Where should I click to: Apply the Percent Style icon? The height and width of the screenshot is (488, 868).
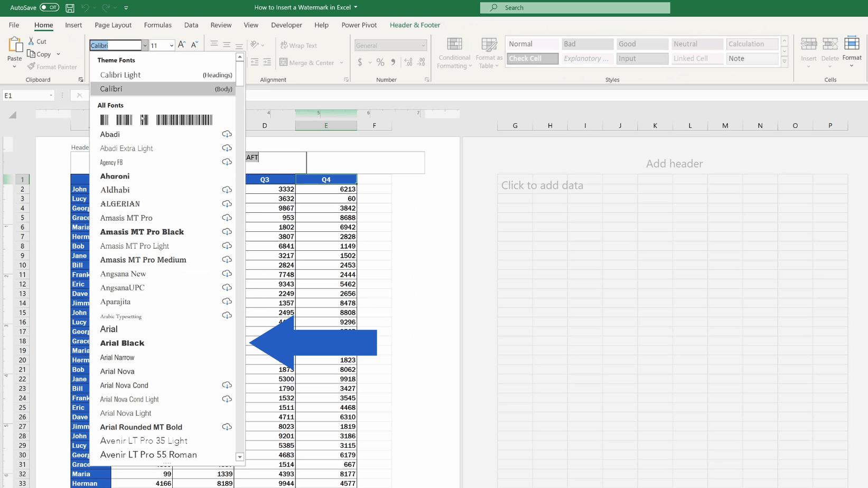380,62
